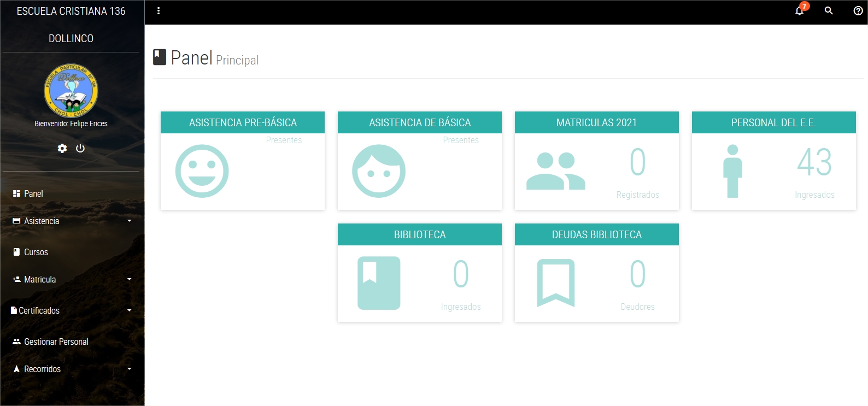Click the three-dot menu icon
The image size is (868, 406).
159,11
